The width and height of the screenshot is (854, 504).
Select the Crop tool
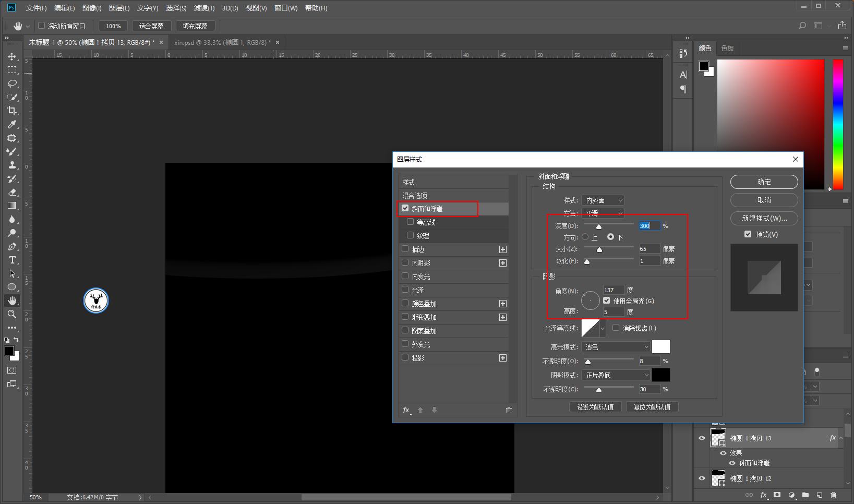point(12,111)
